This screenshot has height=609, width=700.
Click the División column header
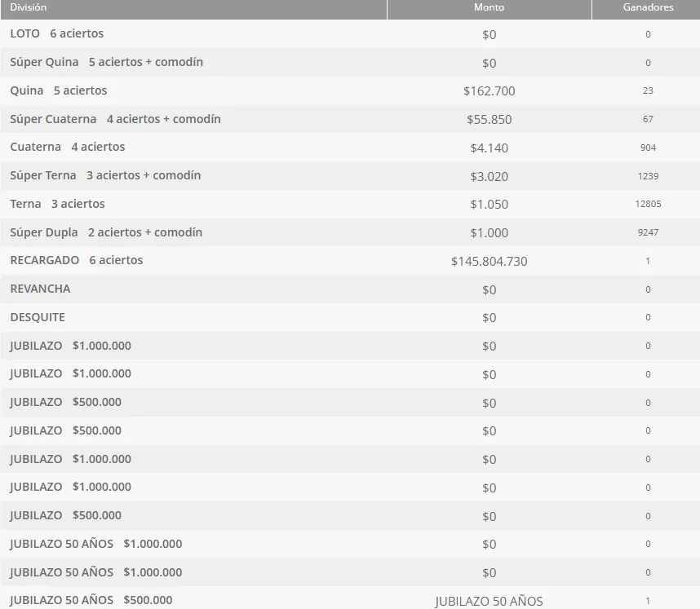29,7
